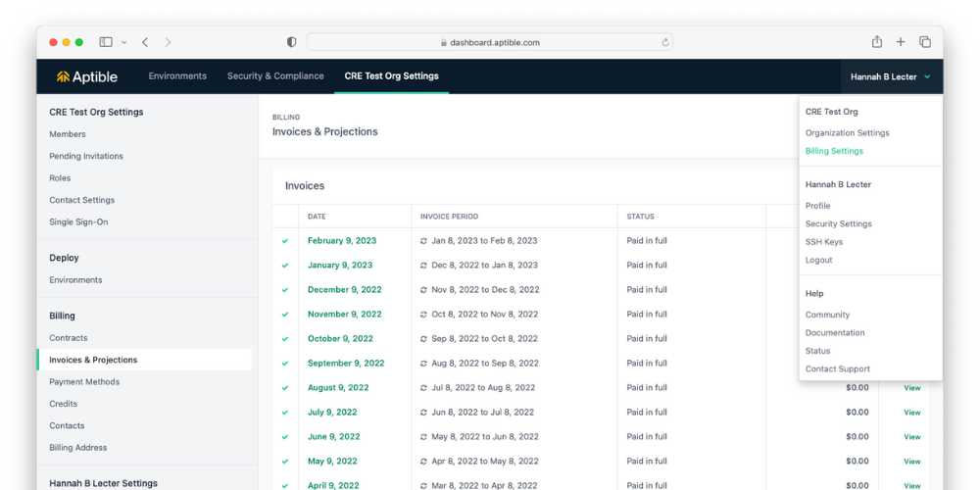
Task: Go back with Safari back arrow
Action: [x=145, y=42]
